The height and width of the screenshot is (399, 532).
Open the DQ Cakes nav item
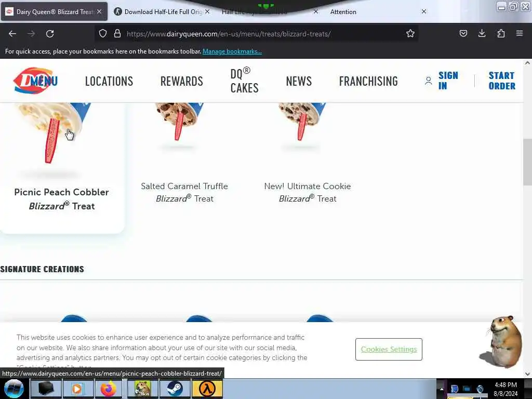point(244,81)
